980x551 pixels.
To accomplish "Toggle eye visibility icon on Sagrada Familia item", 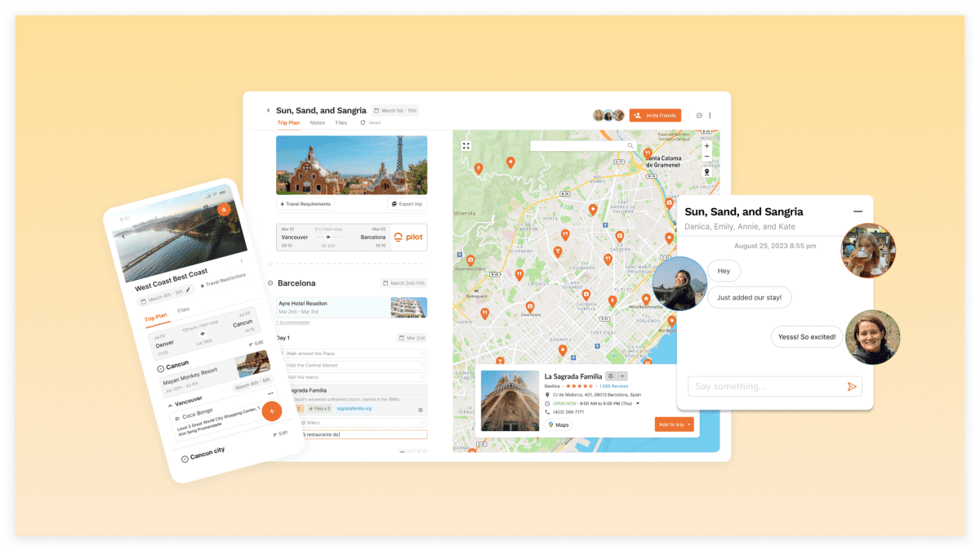I will pos(421,409).
